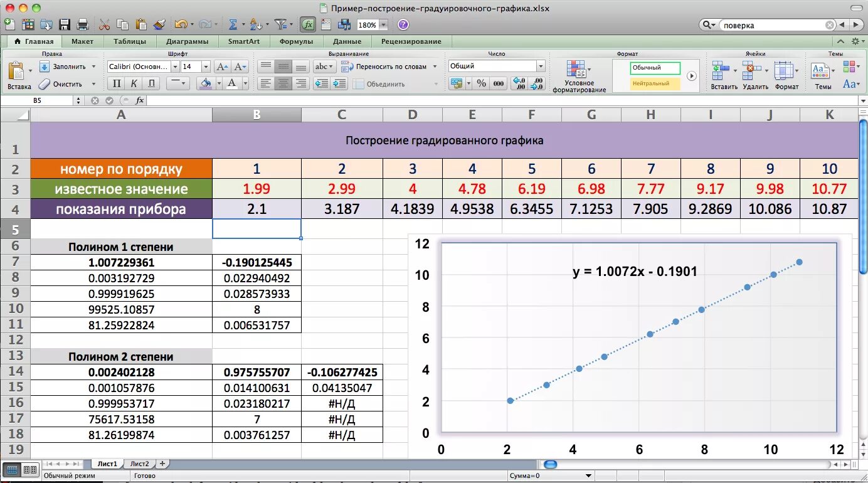
Task: Switch to the Диаграммы tab
Action: pyautogui.click(x=188, y=41)
